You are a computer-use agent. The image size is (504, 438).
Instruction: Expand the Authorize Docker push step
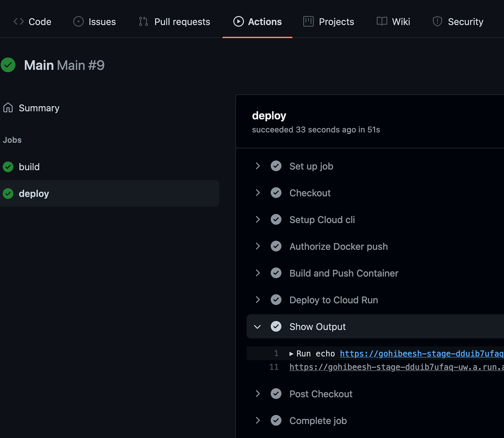click(x=257, y=246)
